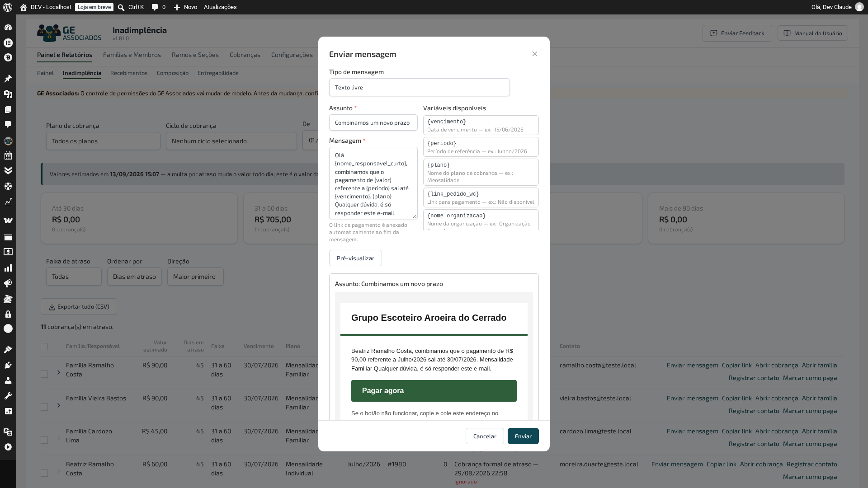The height and width of the screenshot is (488, 868).
Task: Expand the Família Ramalho Costa row
Action: [59, 372]
